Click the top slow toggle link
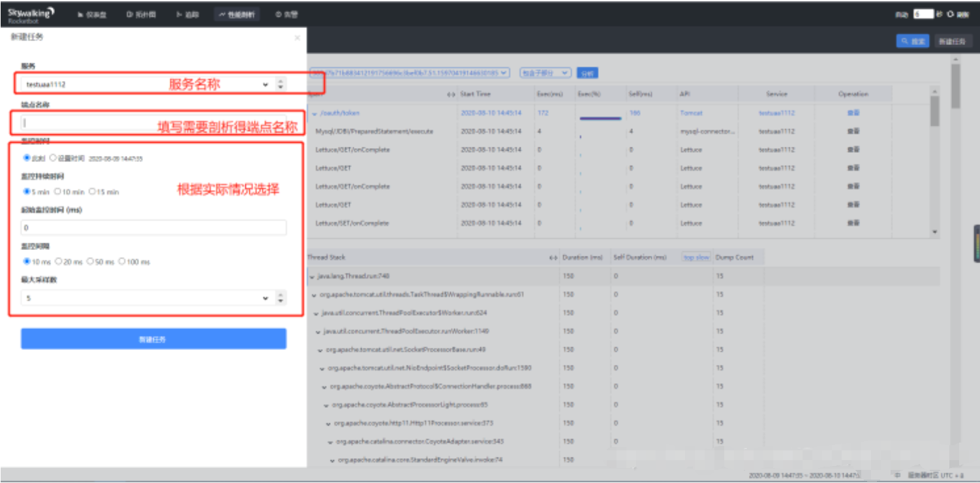980x483 pixels. 696,258
